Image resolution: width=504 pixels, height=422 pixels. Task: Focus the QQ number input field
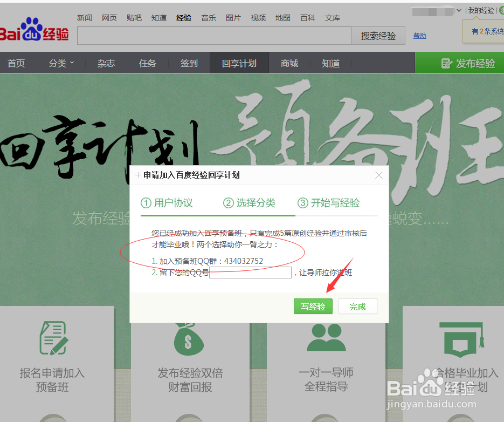pos(251,273)
